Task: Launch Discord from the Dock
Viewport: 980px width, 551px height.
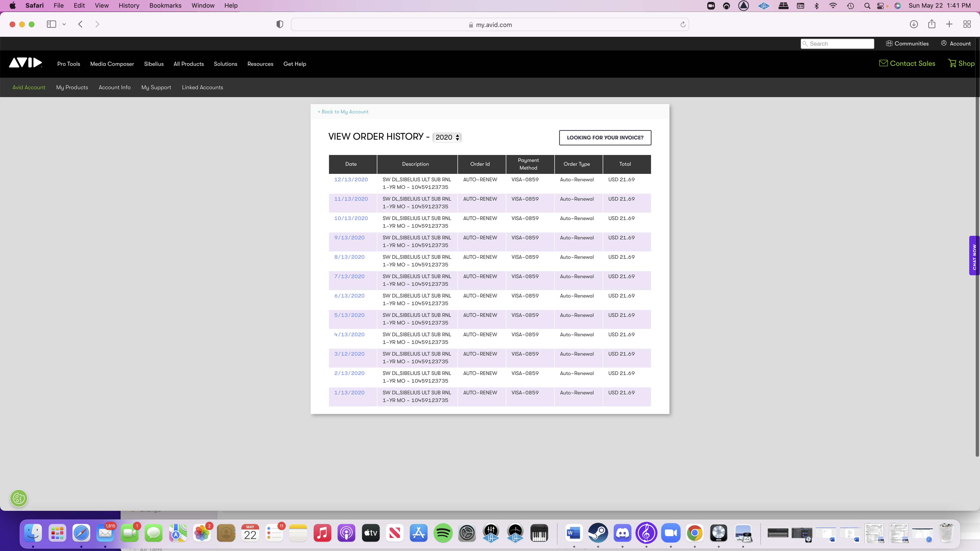Action: click(x=622, y=533)
